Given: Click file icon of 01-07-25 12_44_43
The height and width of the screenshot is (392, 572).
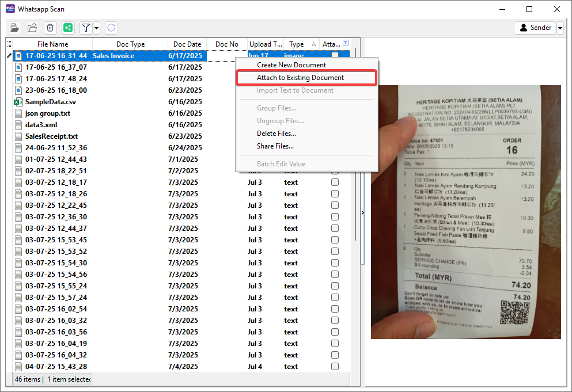Looking at the screenshot, I should pyautogui.click(x=18, y=159).
